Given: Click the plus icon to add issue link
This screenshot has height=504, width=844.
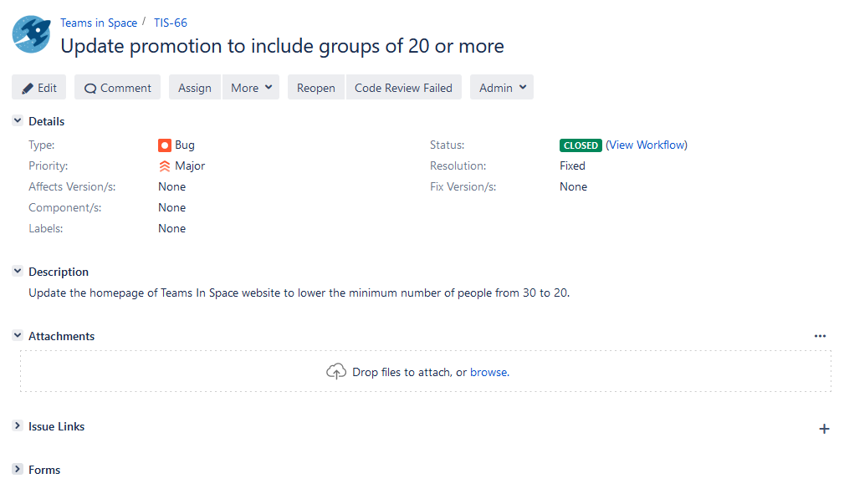Looking at the screenshot, I should [x=824, y=428].
